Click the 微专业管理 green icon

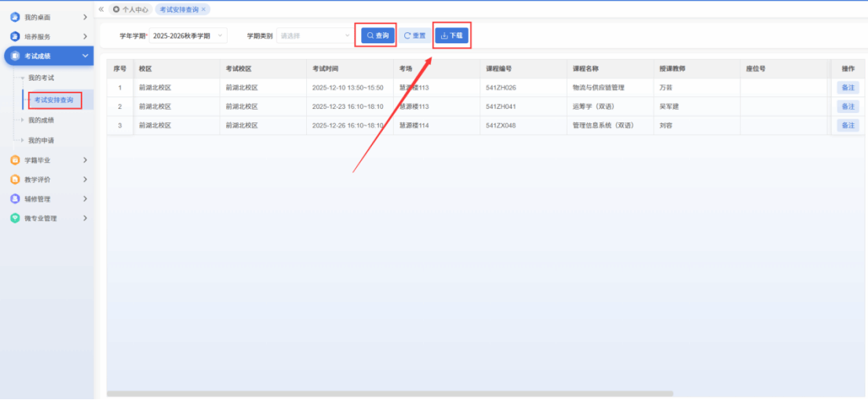click(15, 219)
